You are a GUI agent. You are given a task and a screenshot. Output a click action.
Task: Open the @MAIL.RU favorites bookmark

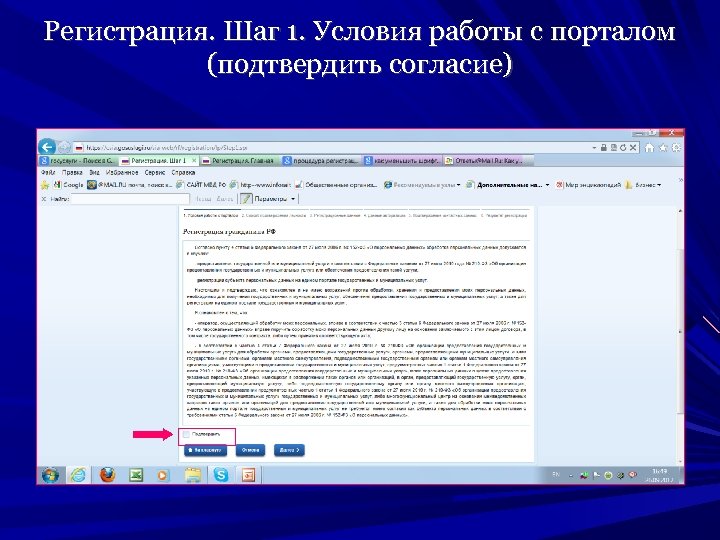coord(130,185)
